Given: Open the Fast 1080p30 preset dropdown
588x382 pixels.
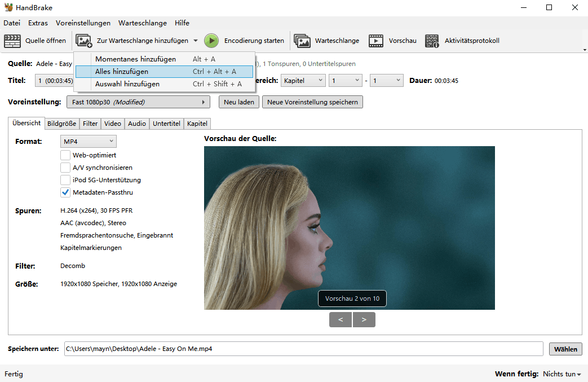Looking at the screenshot, I should point(138,102).
